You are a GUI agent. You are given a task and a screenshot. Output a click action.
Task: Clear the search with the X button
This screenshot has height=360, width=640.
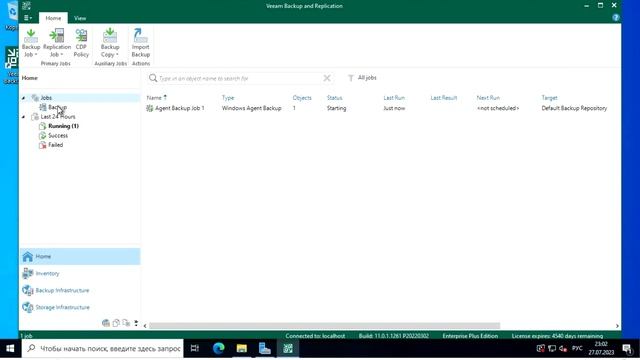(x=327, y=78)
